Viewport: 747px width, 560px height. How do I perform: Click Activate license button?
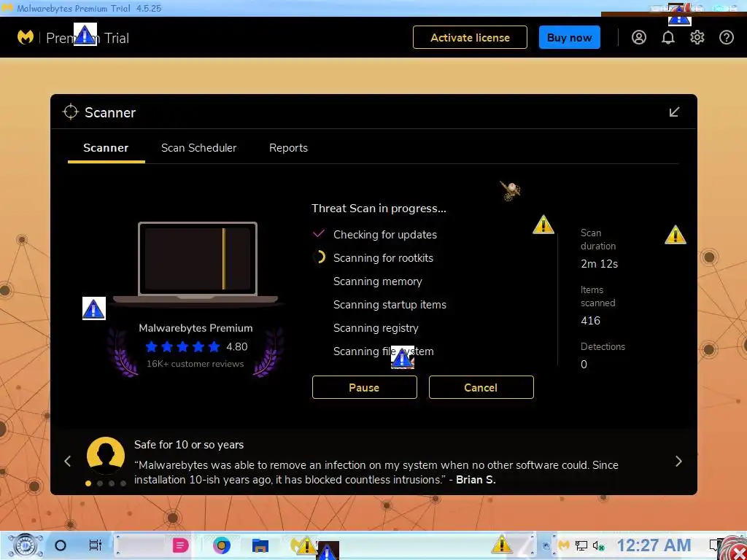tap(470, 37)
